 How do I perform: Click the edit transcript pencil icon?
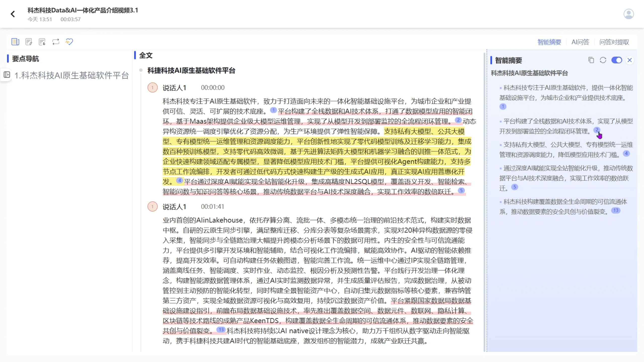tap(29, 42)
